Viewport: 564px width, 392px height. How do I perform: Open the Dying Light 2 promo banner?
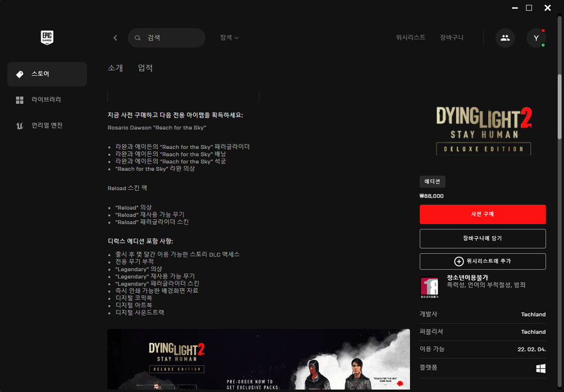point(258,359)
